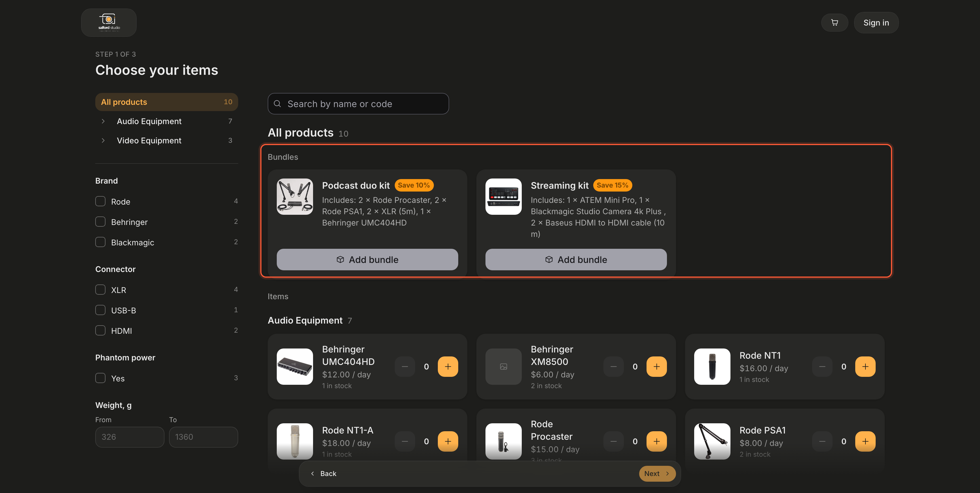Add one Rode Procaster with plus
980x493 pixels.
click(x=656, y=441)
